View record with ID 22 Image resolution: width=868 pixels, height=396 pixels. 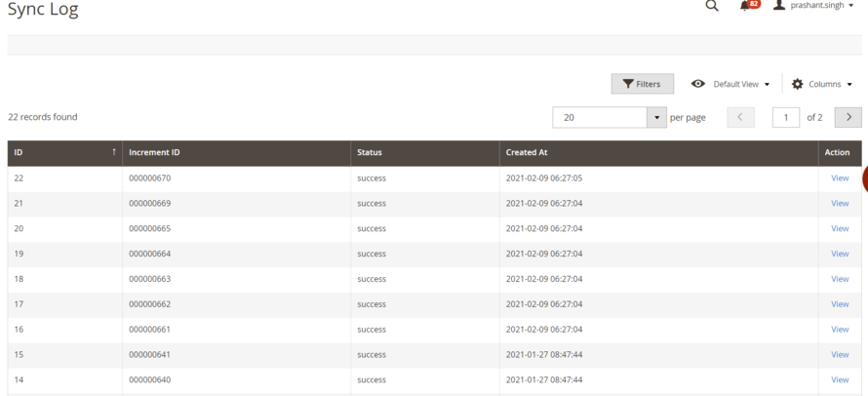(839, 178)
